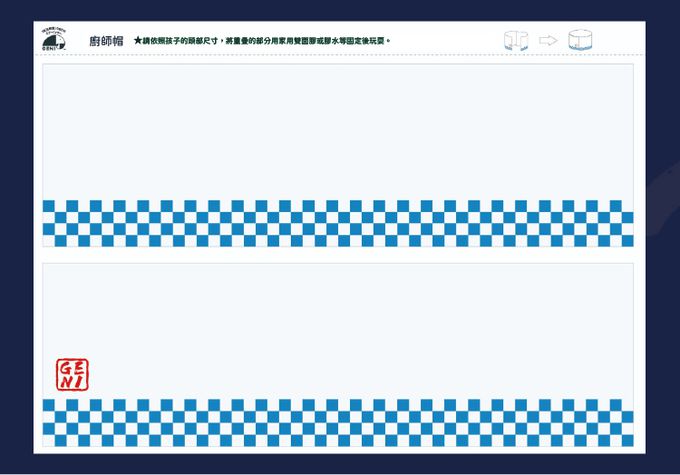Viewport: 680px width, 475px height.
Task: Click the white gap between the two panels
Action: click(x=338, y=255)
